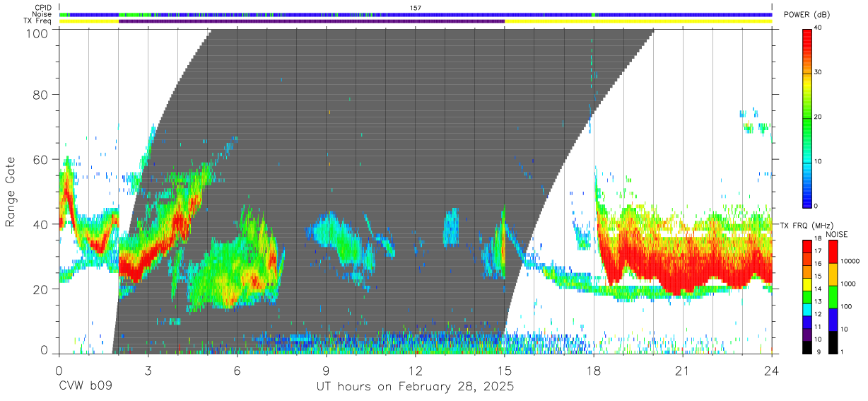The height and width of the screenshot is (401, 868).
Task: Click the 18 hour tick label
Action: click(594, 371)
